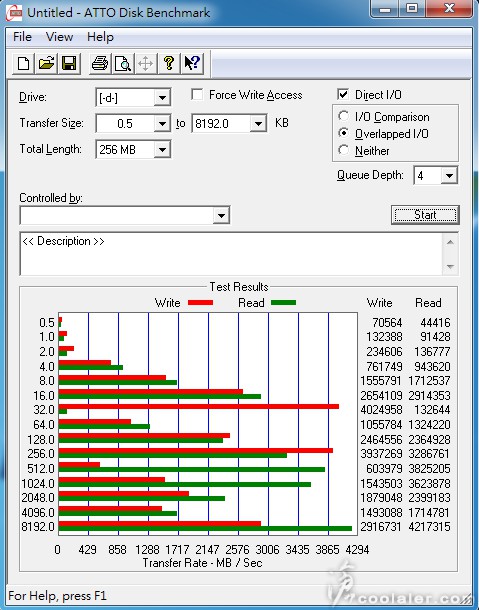Open the View menu
The height and width of the screenshot is (610, 479).
[x=59, y=37]
